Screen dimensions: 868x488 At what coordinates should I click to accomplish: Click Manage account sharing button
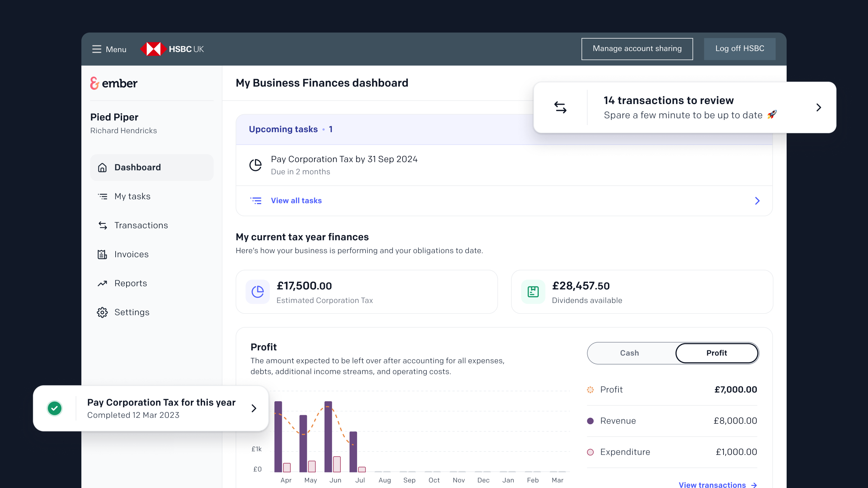pos(637,49)
